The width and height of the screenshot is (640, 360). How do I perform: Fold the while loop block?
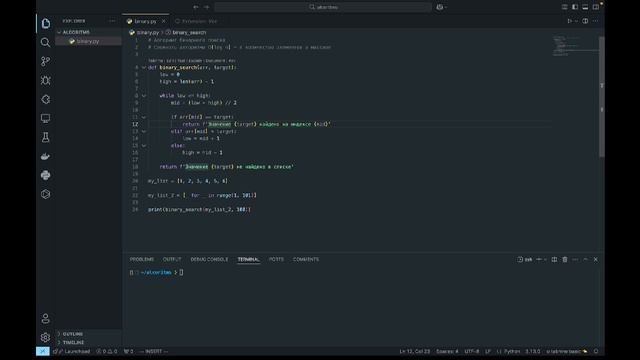pos(144,96)
